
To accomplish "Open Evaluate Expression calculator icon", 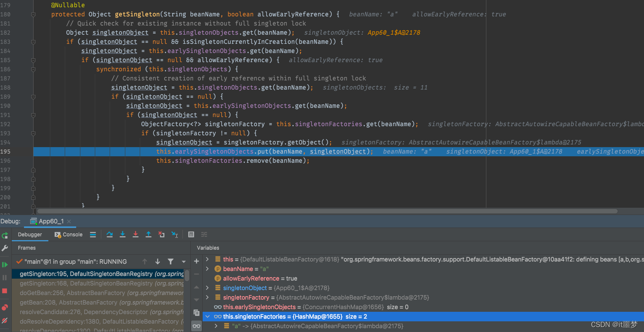I will [x=191, y=234].
